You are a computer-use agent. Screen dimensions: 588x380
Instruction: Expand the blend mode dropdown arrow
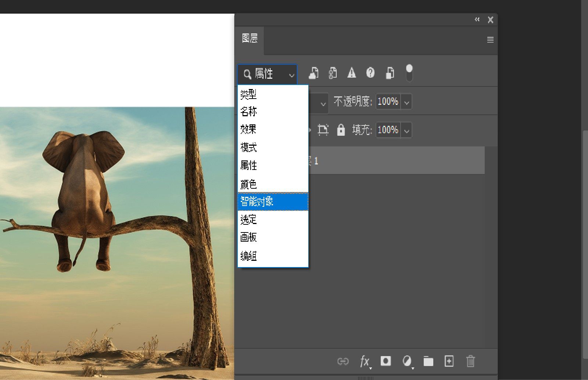pyautogui.click(x=323, y=104)
